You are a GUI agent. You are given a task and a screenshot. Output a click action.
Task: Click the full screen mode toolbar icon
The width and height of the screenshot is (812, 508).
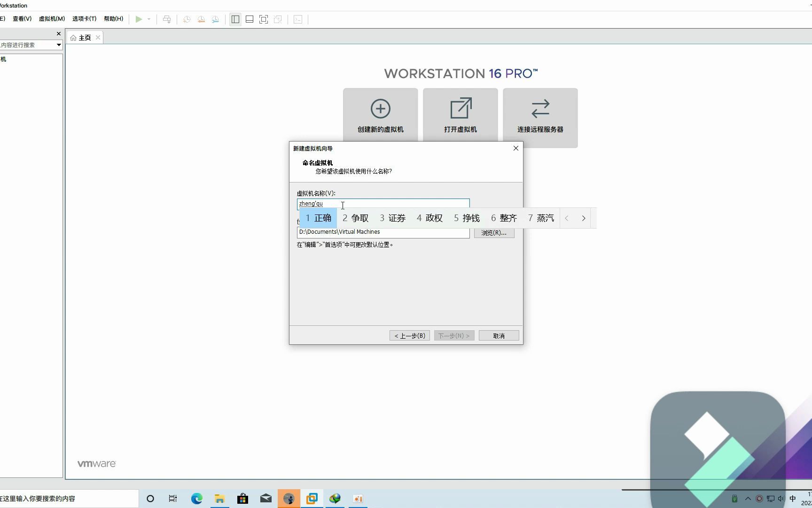[x=264, y=19]
